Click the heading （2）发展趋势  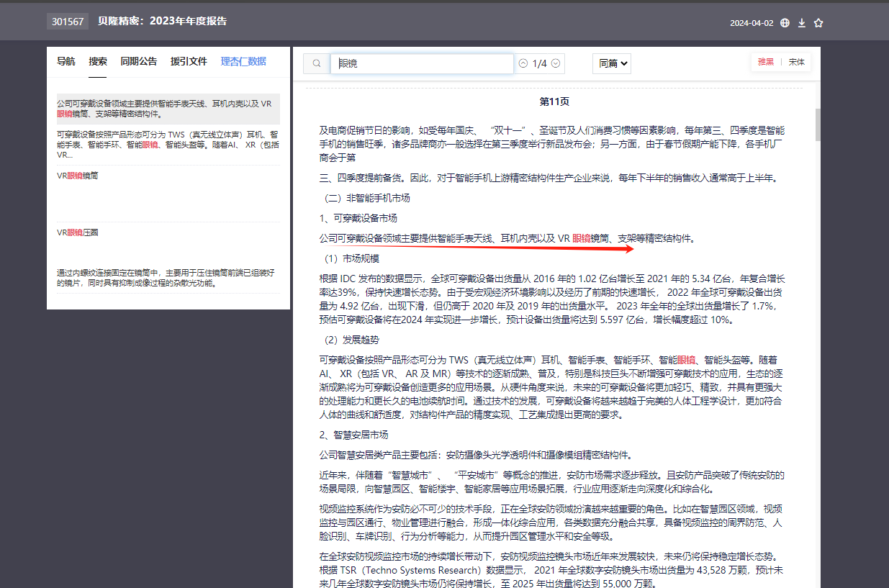tap(349, 340)
